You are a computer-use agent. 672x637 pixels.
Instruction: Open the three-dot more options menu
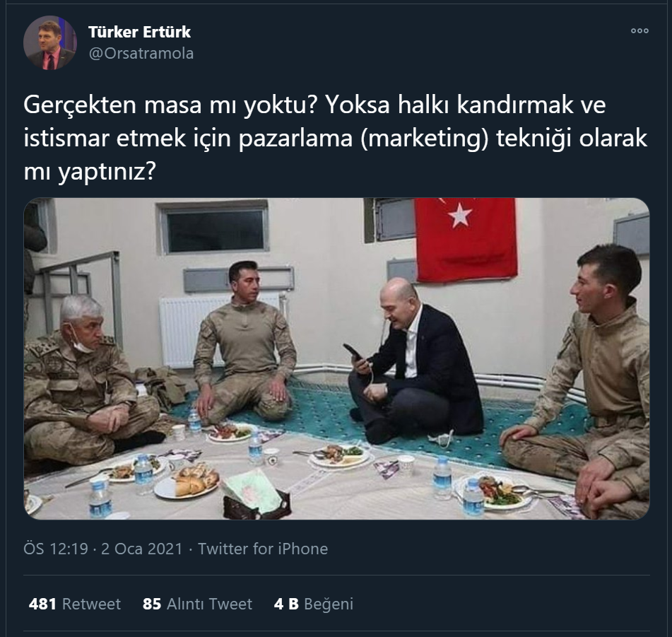[639, 31]
